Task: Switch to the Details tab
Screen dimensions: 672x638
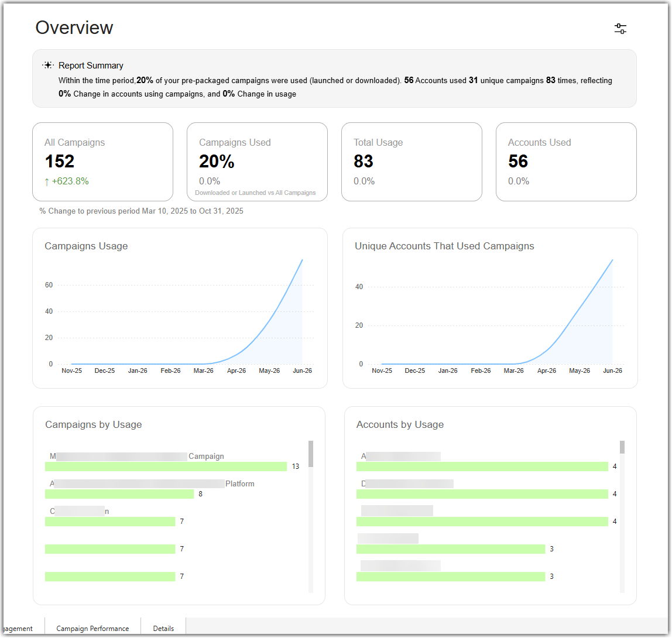Action: (163, 628)
